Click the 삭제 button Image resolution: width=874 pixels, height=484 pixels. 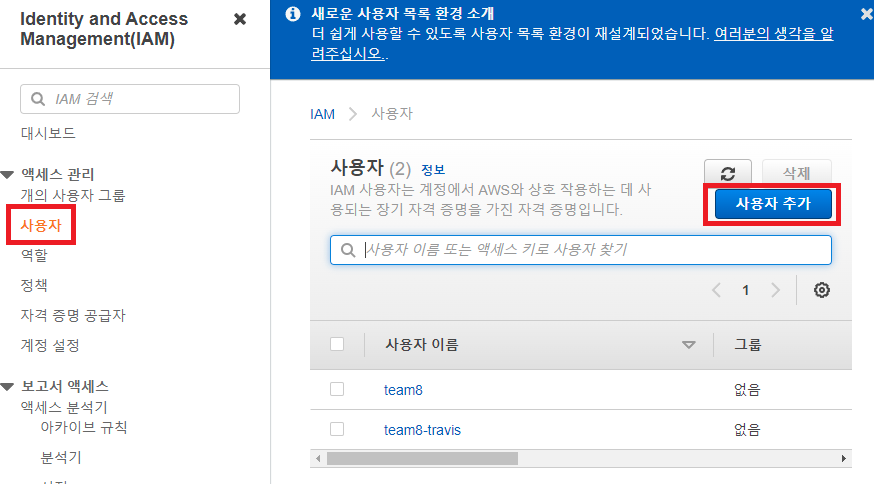[797, 173]
